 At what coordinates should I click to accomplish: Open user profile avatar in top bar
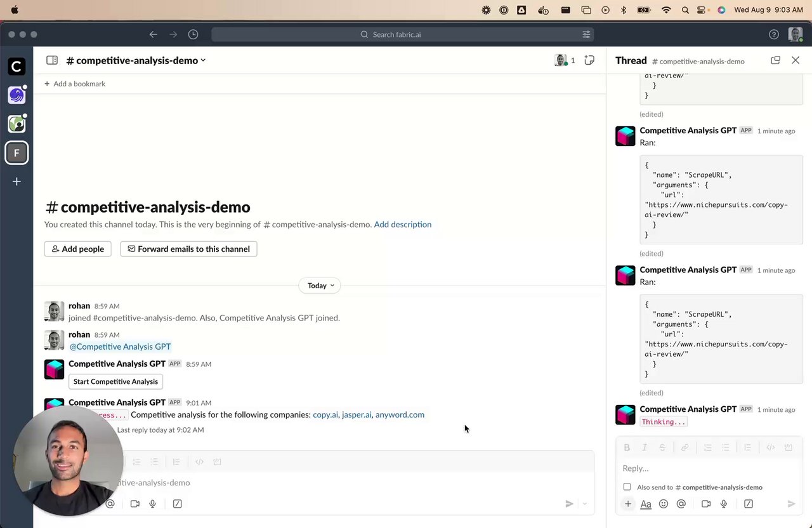pyautogui.click(x=796, y=34)
